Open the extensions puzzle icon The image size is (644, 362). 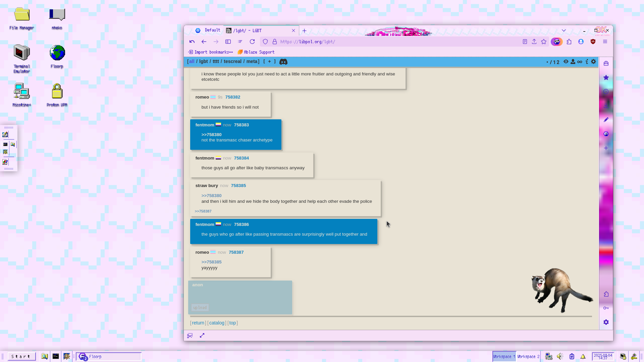pyautogui.click(x=569, y=42)
